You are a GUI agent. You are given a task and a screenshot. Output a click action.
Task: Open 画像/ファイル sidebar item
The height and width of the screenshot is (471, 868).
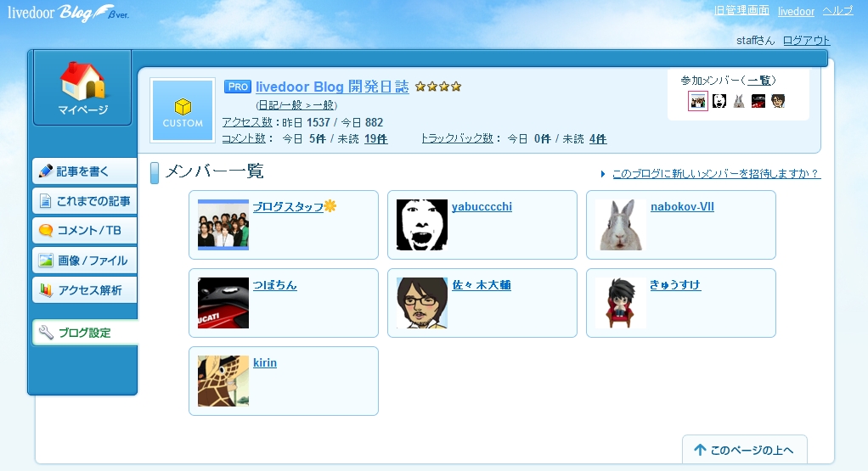84,261
